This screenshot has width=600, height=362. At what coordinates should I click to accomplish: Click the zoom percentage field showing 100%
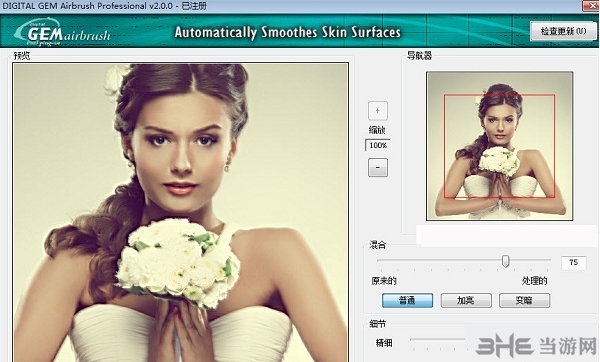[x=378, y=145]
